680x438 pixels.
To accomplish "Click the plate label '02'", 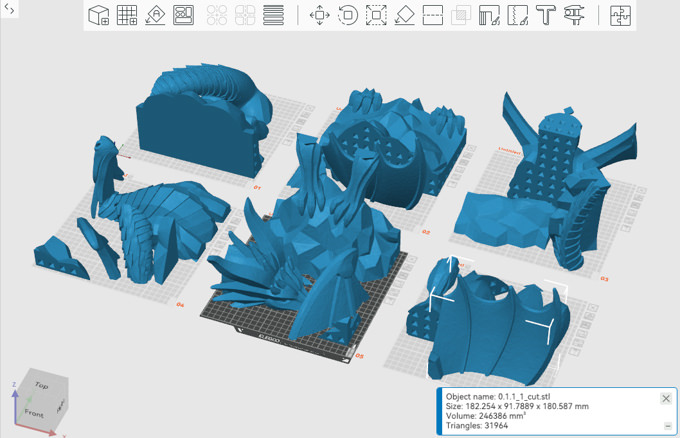I will pos(426,232).
